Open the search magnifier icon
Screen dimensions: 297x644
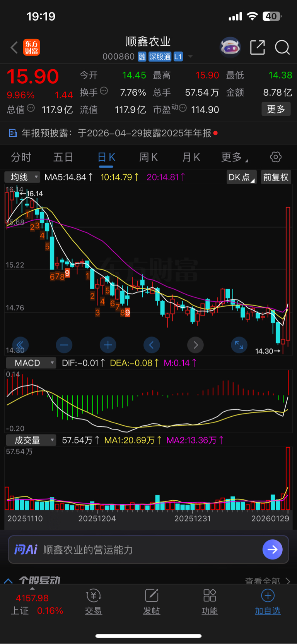(282, 47)
